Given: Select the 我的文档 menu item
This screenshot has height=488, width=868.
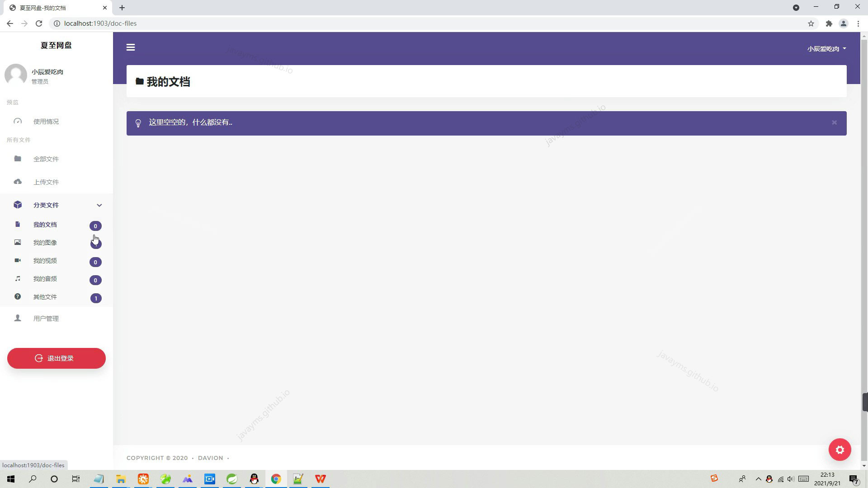Looking at the screenshot, I should point(45,225).
